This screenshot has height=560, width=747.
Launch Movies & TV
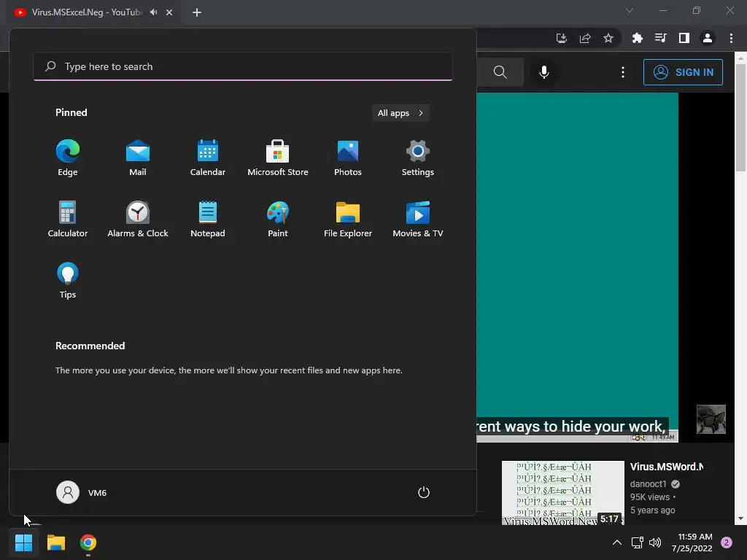click(x=418, y=219)
